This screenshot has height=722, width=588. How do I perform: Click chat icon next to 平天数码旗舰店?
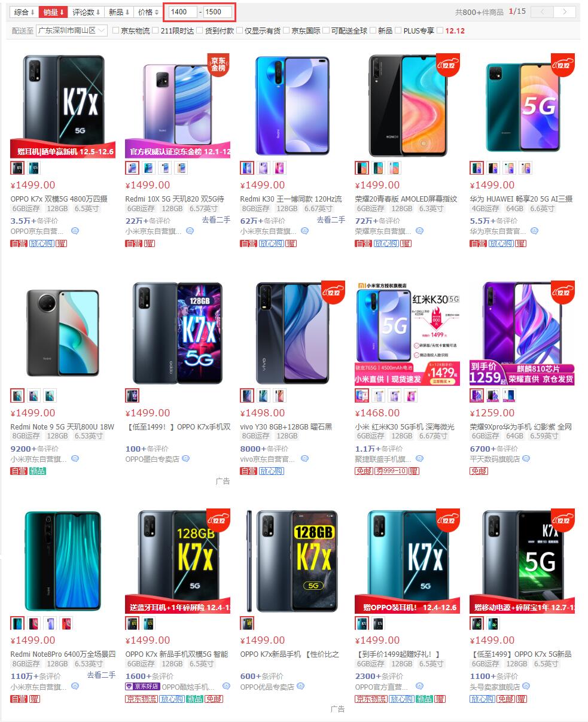[533, 459]
